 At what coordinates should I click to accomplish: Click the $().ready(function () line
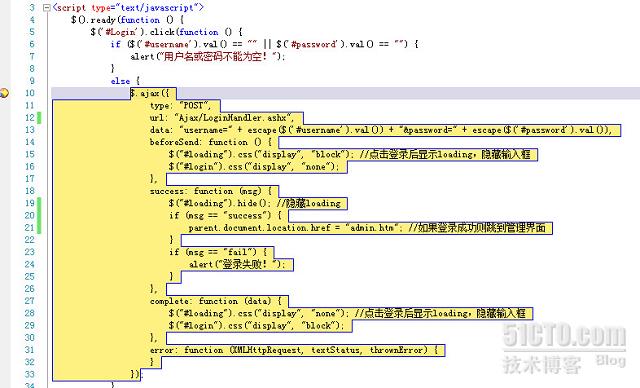tap(127, 20)
